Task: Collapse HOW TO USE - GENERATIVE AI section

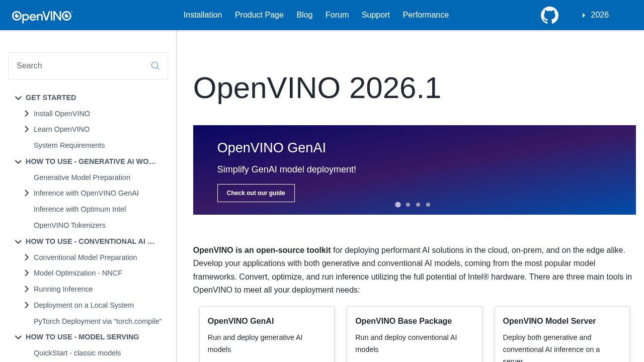Action: coord(18,162)
